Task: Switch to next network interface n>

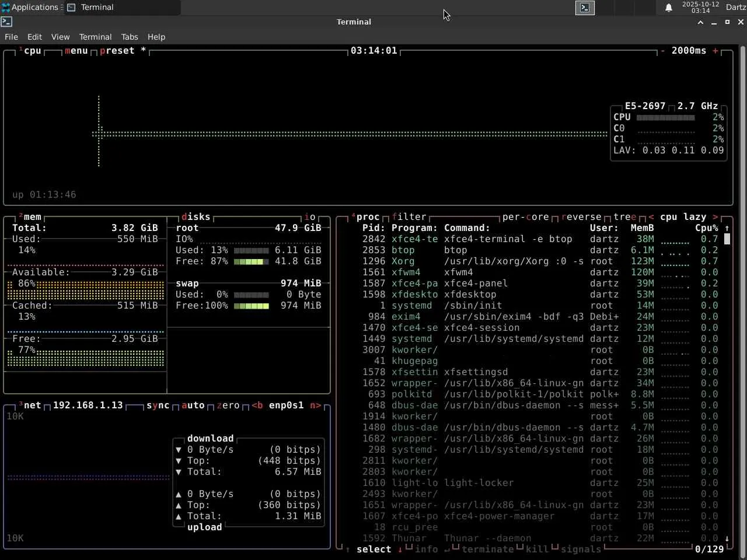Action: click(315, 405)
